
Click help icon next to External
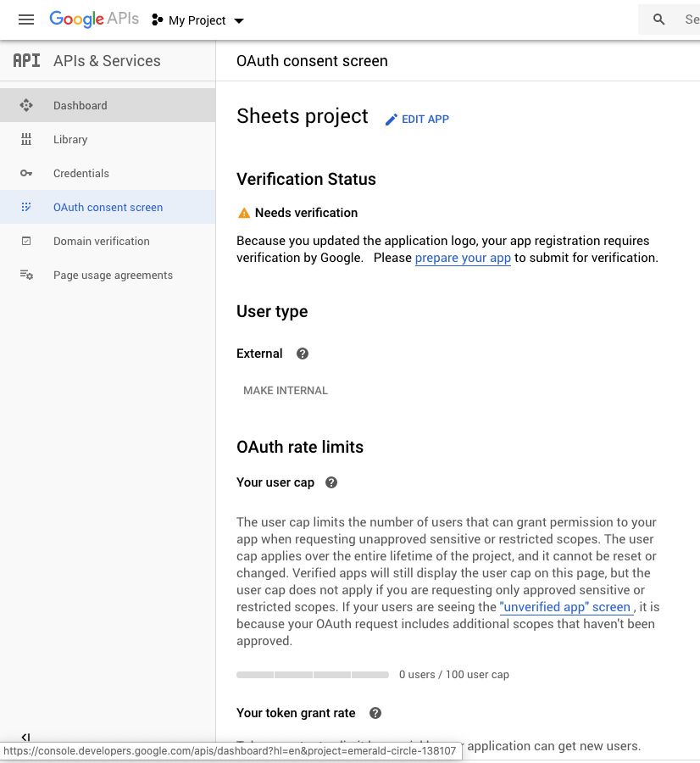click(303, 354)
